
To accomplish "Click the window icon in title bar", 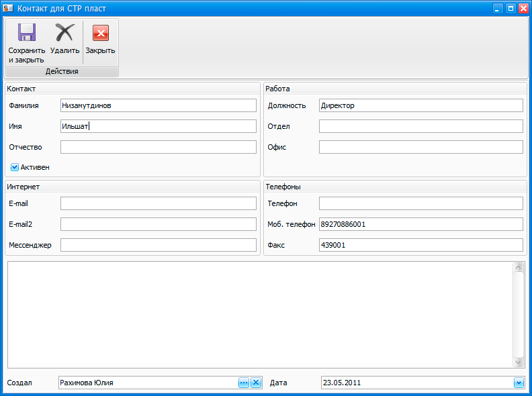I will click(9, 8).
